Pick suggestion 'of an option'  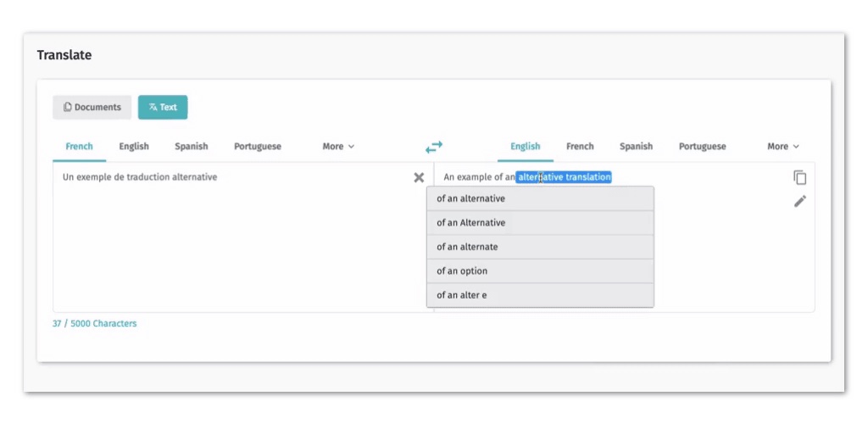pos(540,271)
